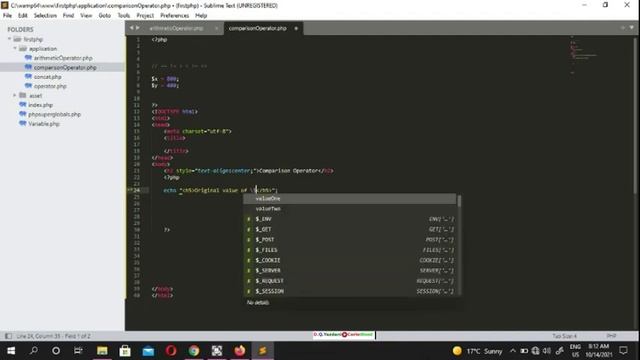Collapse the firstphp folder
Screen dimensions: 640x360
click(x=9, y=39)
